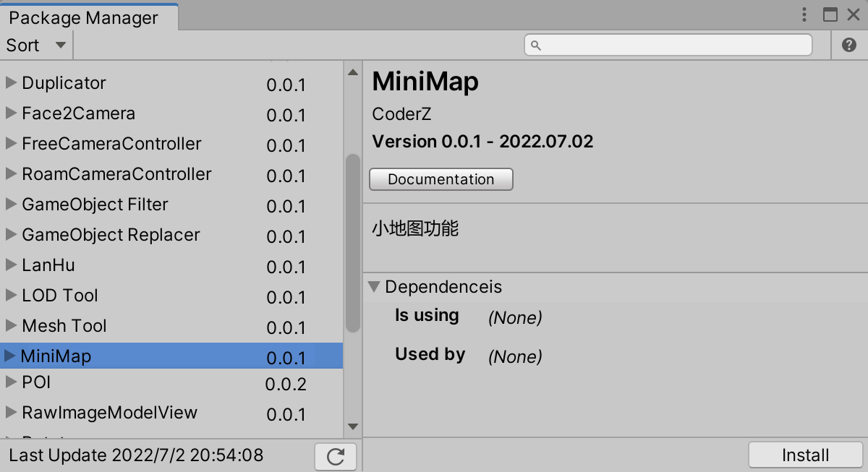
Task: Click the scrollbar down arrow
Action: click(352, 426)
